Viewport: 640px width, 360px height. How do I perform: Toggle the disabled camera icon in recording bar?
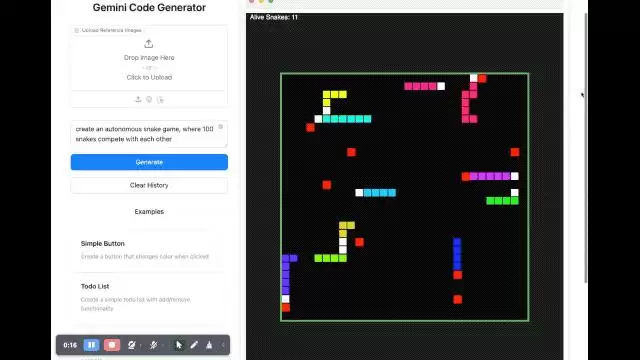pyautogui.click(x=131, y=345)
